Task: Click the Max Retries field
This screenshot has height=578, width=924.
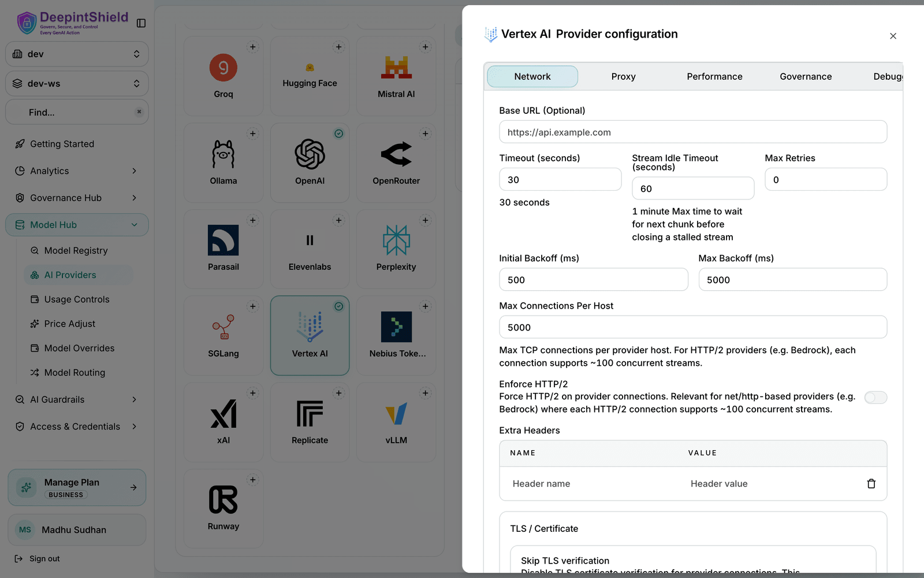Action: tap(826, 179)
